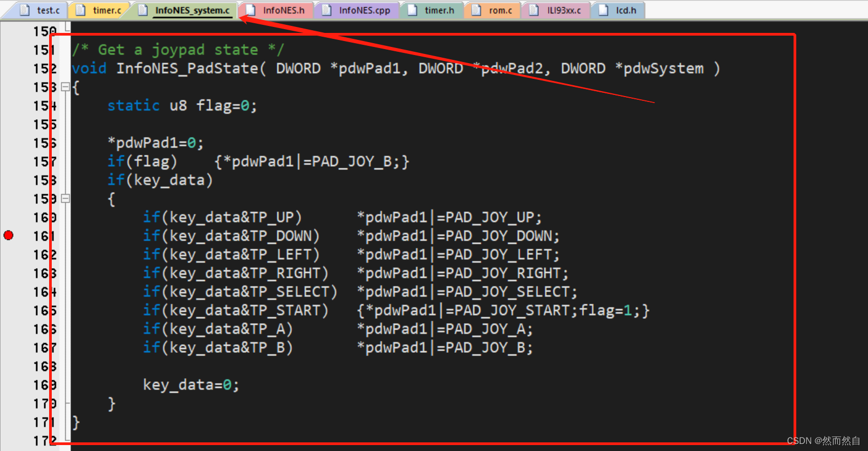Click file icon on timer.c tab
The image size is (868, 451).
tap(81, 10)
